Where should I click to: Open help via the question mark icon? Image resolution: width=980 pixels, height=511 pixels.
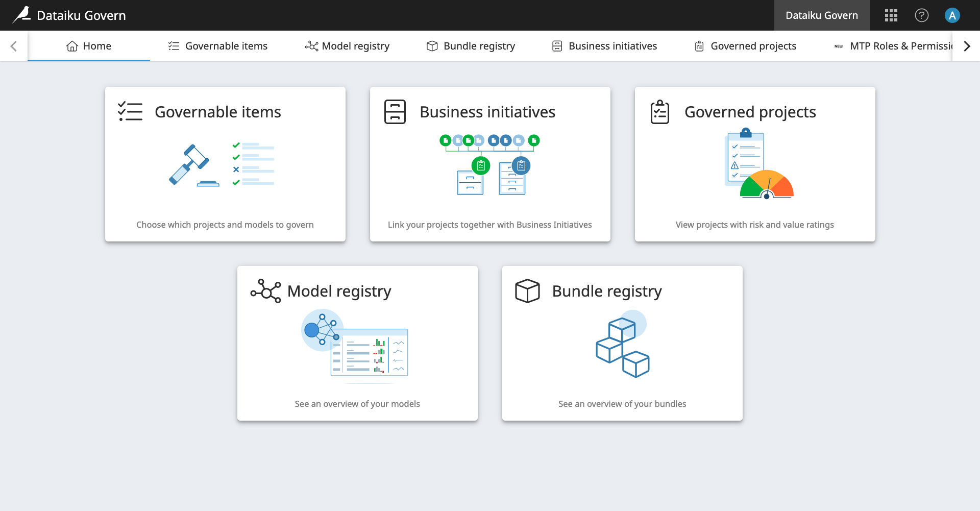click(x=922, y=15)
